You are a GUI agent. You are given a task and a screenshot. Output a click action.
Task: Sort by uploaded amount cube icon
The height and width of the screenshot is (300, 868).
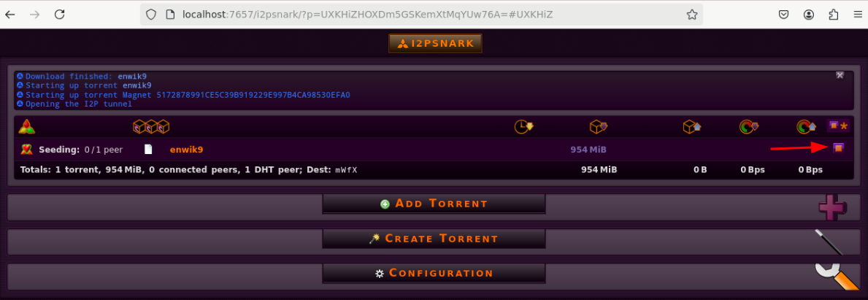tap(692, 127)
